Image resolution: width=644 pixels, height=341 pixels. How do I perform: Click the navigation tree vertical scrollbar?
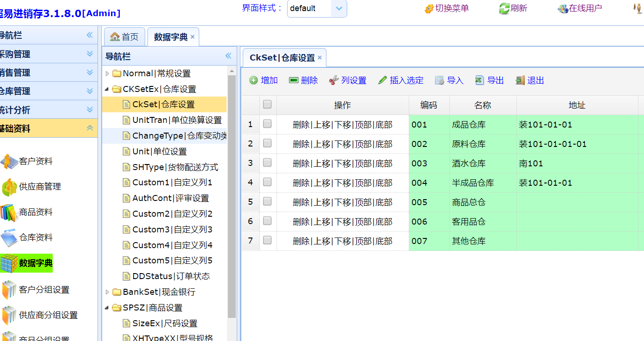(x=232, y=194)
